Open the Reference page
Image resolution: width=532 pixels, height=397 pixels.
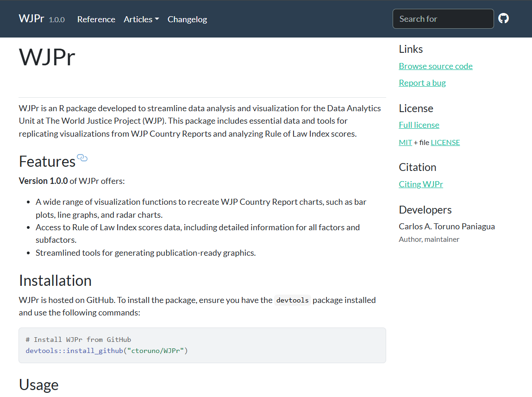tap(96, 19)
